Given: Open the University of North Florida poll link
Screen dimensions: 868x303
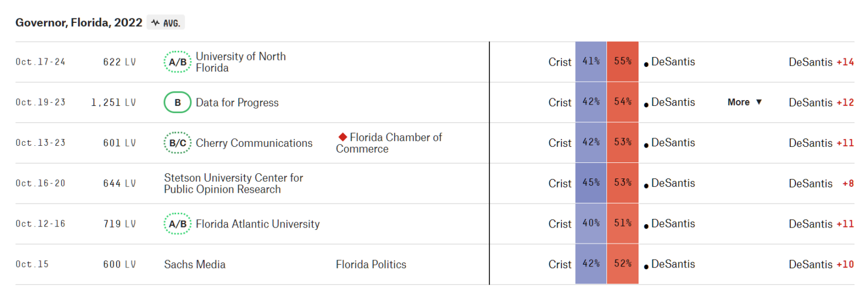Looking at the screenshot, I should (241, 62).
